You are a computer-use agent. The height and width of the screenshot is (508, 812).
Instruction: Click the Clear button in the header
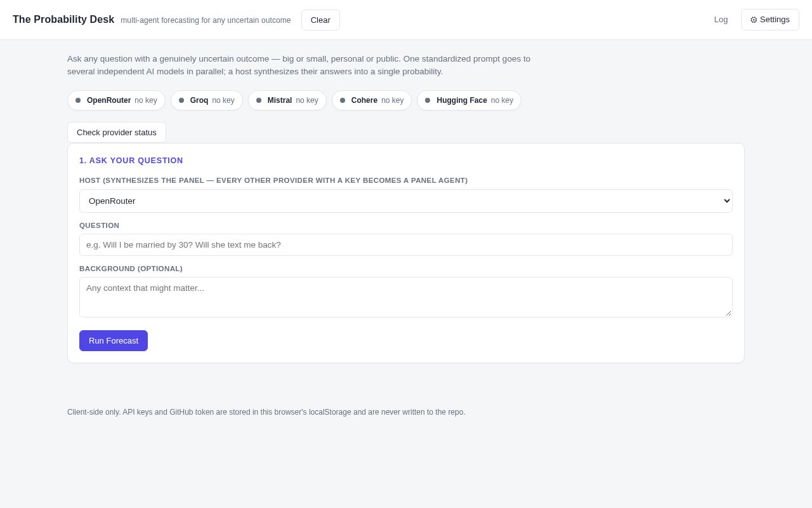coord(320,20)
